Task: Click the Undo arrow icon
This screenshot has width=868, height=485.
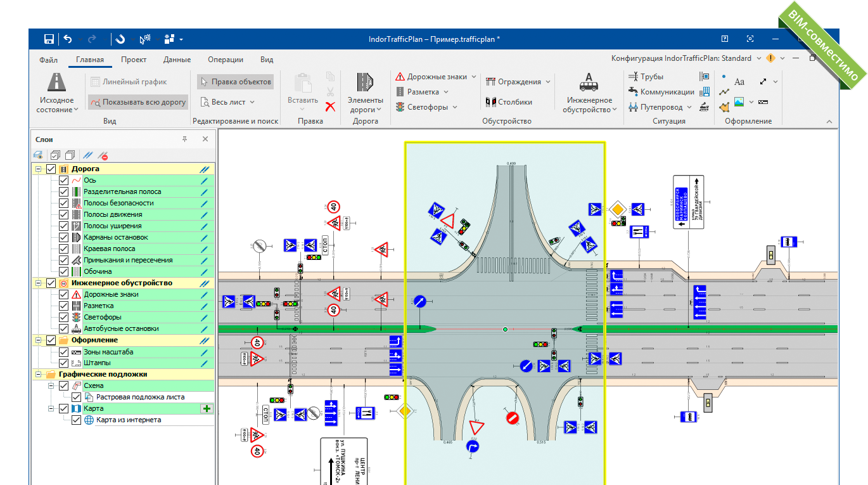Action: click(x=68, y=39)
